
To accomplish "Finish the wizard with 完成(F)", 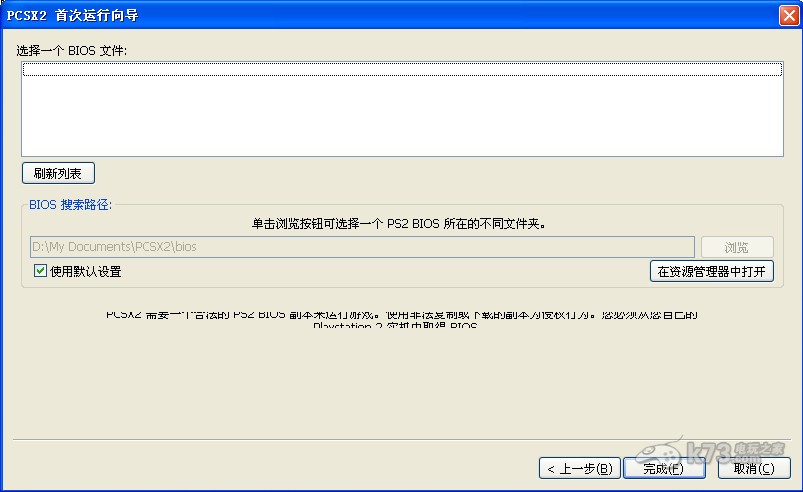I will click(x=663, y=468).
